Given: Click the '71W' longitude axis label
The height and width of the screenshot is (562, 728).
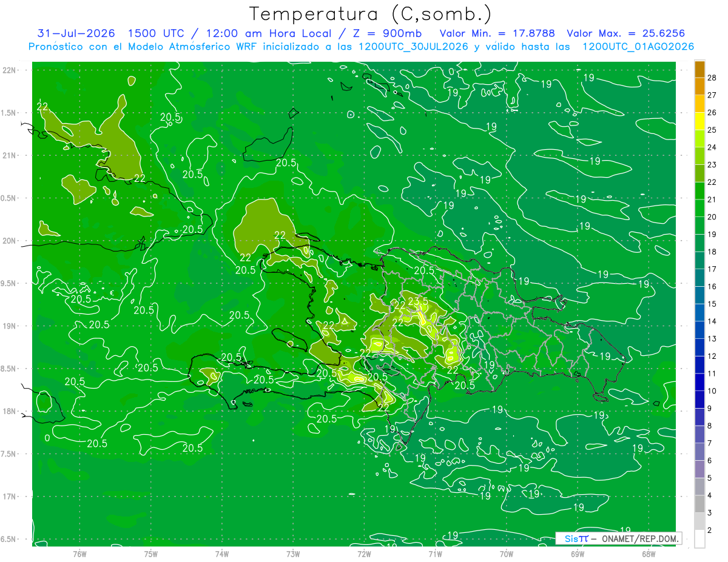Looking at the screenshot, I should click(435, 554).
